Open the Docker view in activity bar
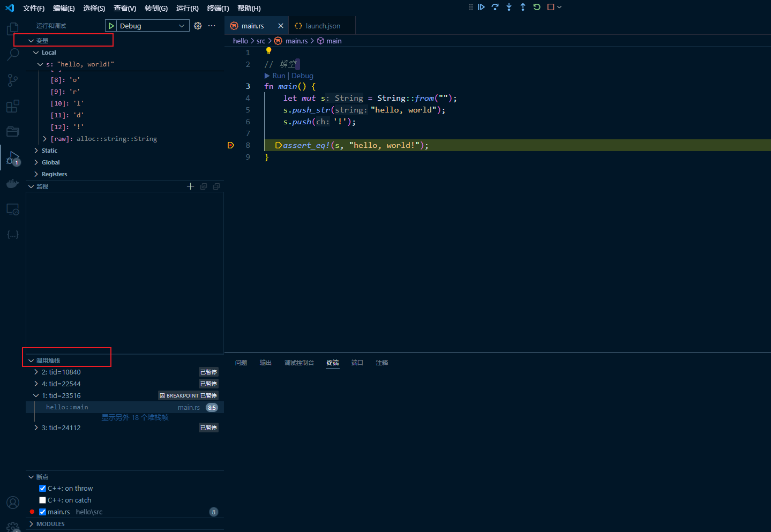Screen dimensions: 771x532 (x=13, y=184)
